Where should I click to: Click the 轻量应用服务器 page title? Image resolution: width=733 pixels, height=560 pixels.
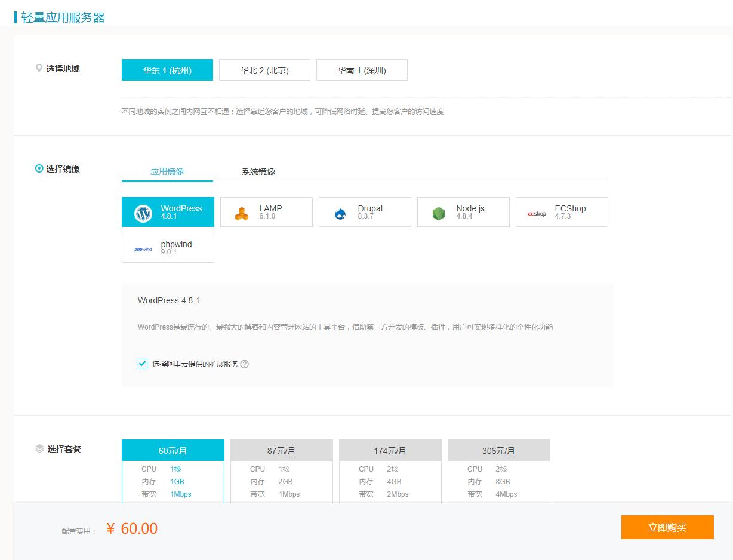point(63,17)
